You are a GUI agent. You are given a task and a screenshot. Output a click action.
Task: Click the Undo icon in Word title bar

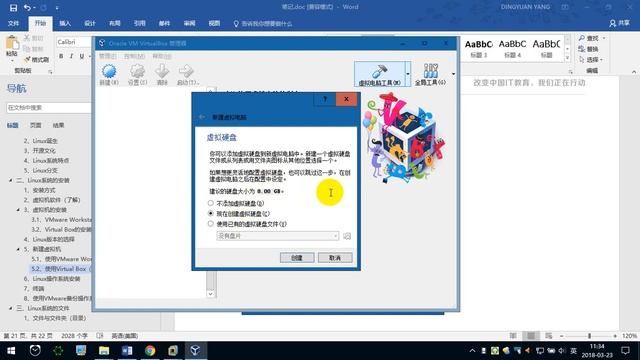coord(27,7)
